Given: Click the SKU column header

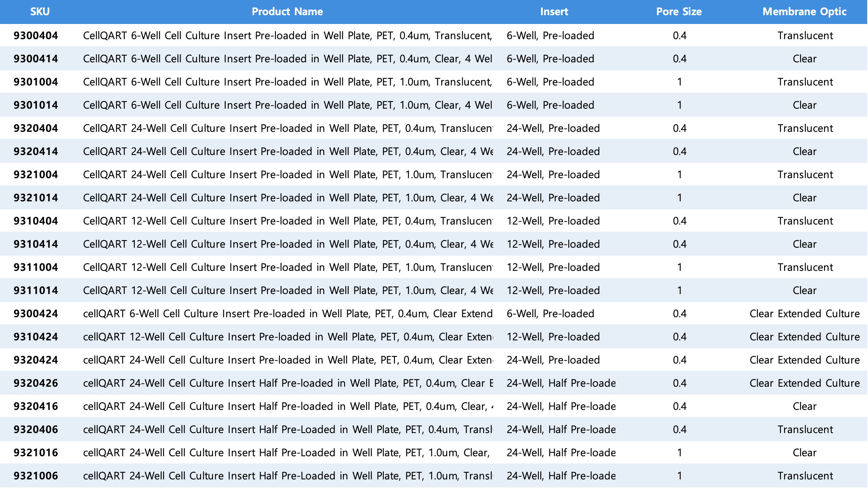Looking at the screenshot, I should 40,12.
